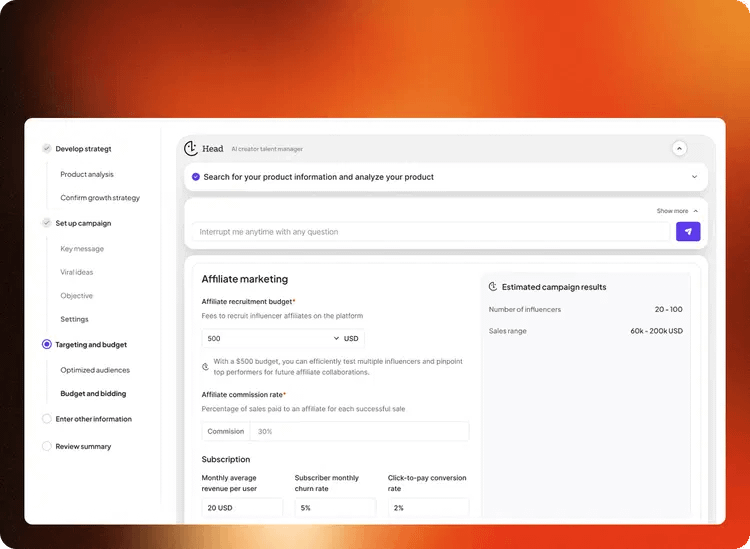The height and width of the screenshot is (549, 750).
Task: Click Develop strategy completed check circle
Action: click(46, 149)
